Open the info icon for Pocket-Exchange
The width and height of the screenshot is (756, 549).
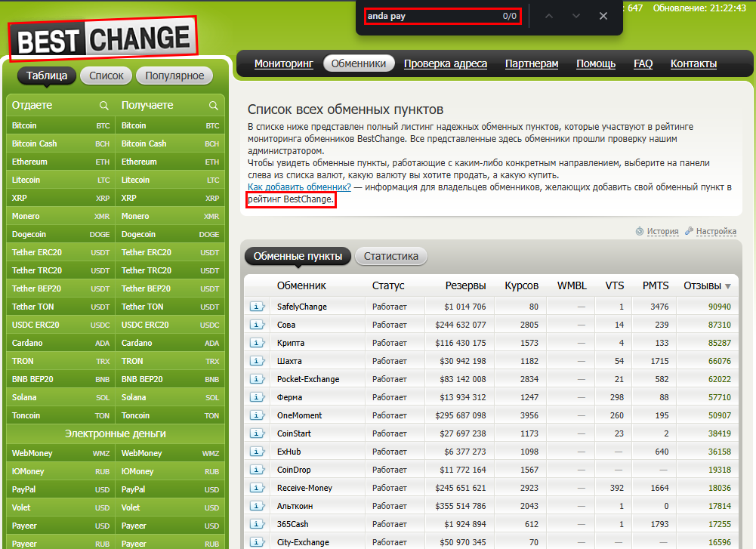tap(258, 379)
